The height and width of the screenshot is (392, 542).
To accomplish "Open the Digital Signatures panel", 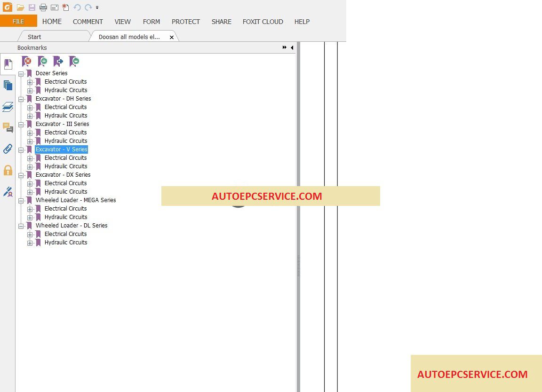I will pyautogui.click(x=8, y=192).
